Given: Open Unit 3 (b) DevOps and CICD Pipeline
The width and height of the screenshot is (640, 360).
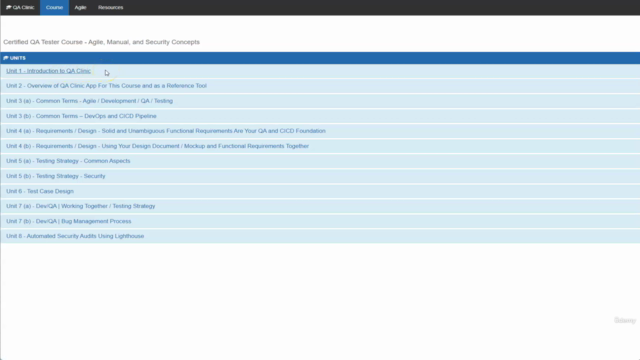Looking at the screenshot, I should coord(81,116).
